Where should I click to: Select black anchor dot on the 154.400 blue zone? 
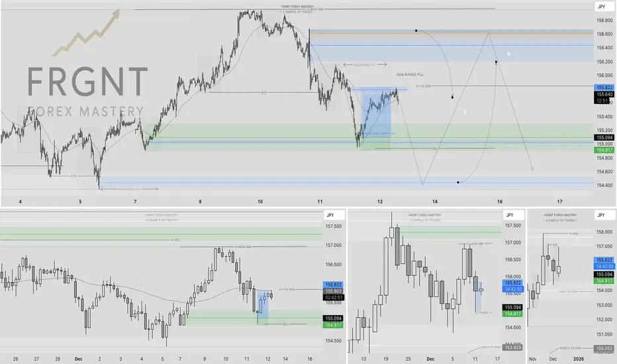coord(458,182)
